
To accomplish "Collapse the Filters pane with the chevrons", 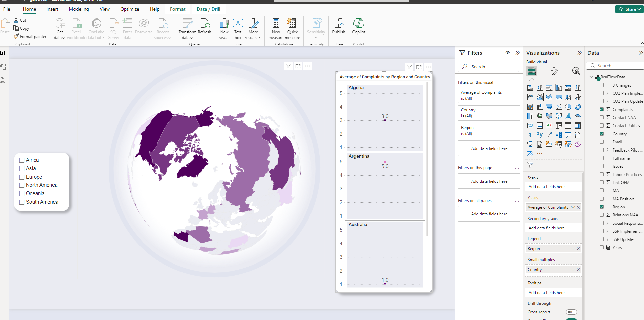I will [517, 53].
